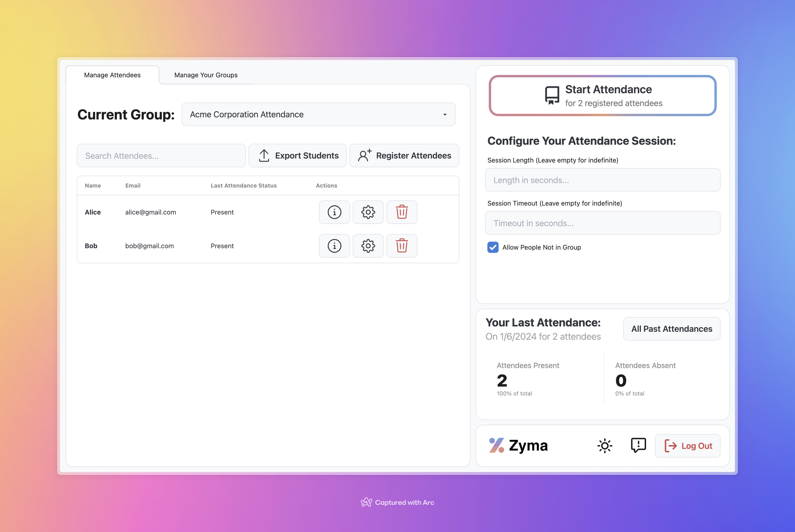This screenshot has height=532, width=795.
Task: Open settings gear for Alice
Action: click(x=368, y=212)
